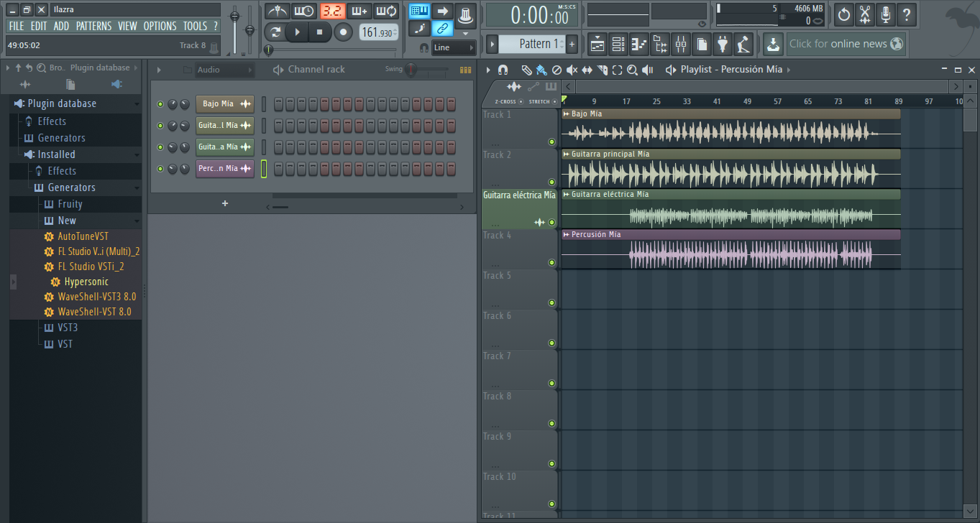Screen dimensions: 980x523
Task: Add a channel with the plus button
Action: [x=225, y=204]
